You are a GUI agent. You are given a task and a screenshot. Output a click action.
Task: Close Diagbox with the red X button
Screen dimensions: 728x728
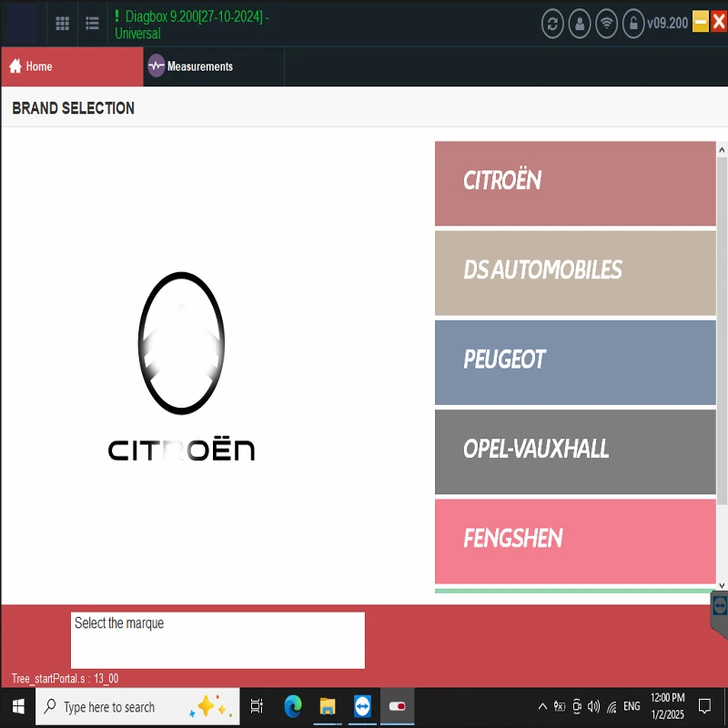[x=719, y=22]
